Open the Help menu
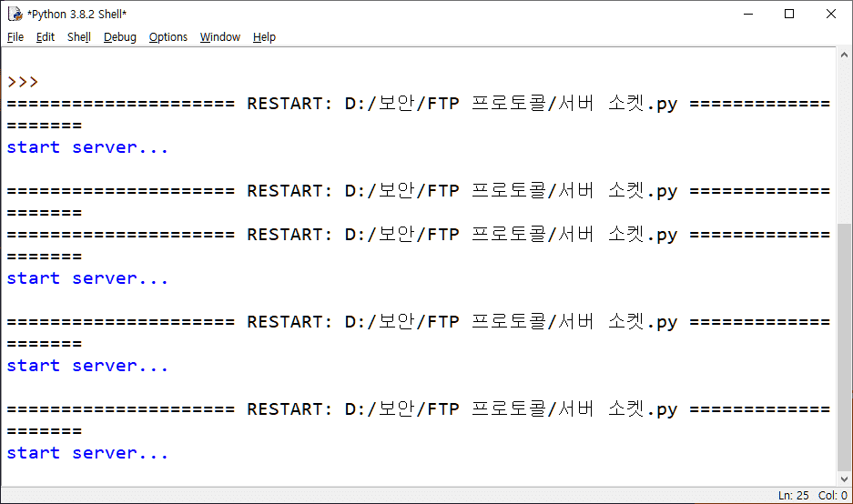This screenshot has height=504, width=853. pos(264,37)
